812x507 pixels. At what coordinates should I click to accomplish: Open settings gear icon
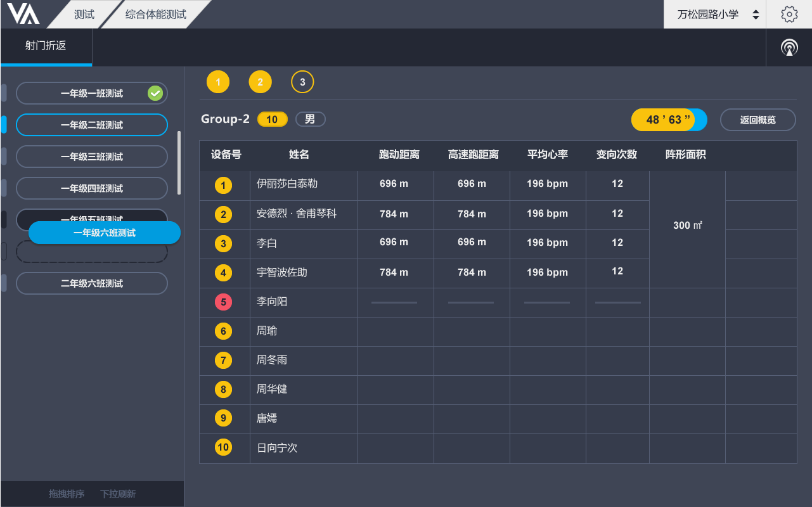coord(789,14)
